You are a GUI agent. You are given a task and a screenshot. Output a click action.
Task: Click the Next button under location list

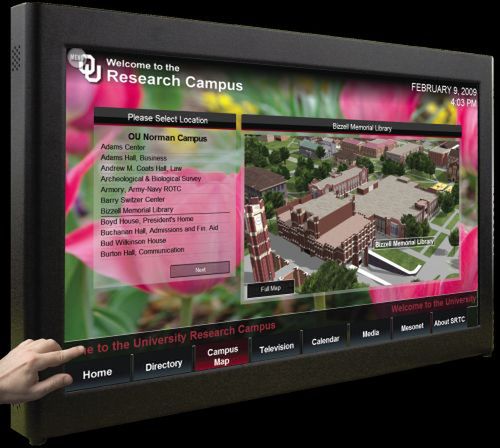click(x=200, y=269)
